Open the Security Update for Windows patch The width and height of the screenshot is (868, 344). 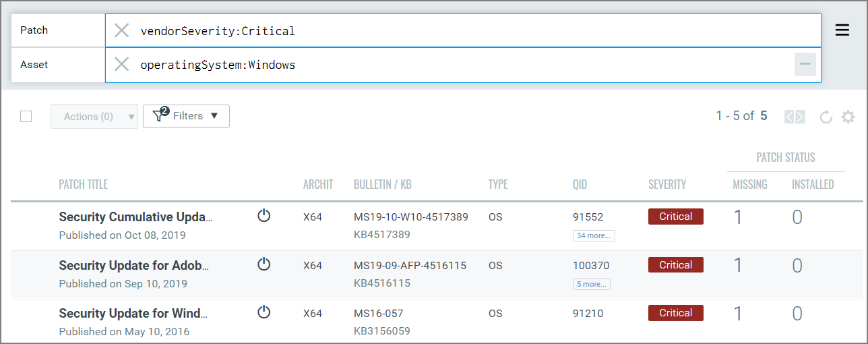[x=133, y=314]
